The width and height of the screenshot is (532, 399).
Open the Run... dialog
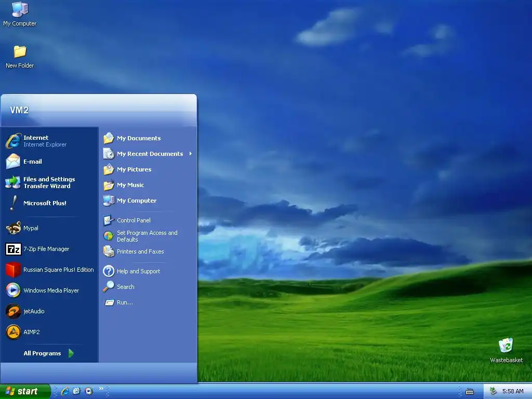point(148,302)
